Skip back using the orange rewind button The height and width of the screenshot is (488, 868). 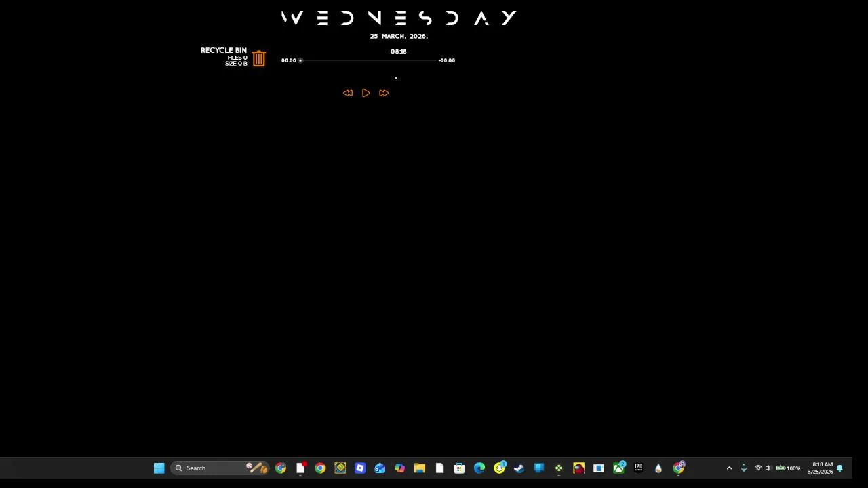click(347, 93)
